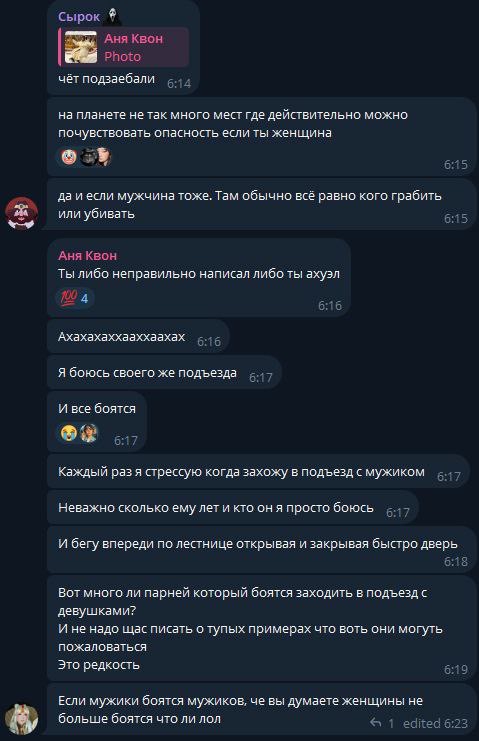
Task: Click the 100 emoji reaction with count 4
Action: click(x=75, y=298)
